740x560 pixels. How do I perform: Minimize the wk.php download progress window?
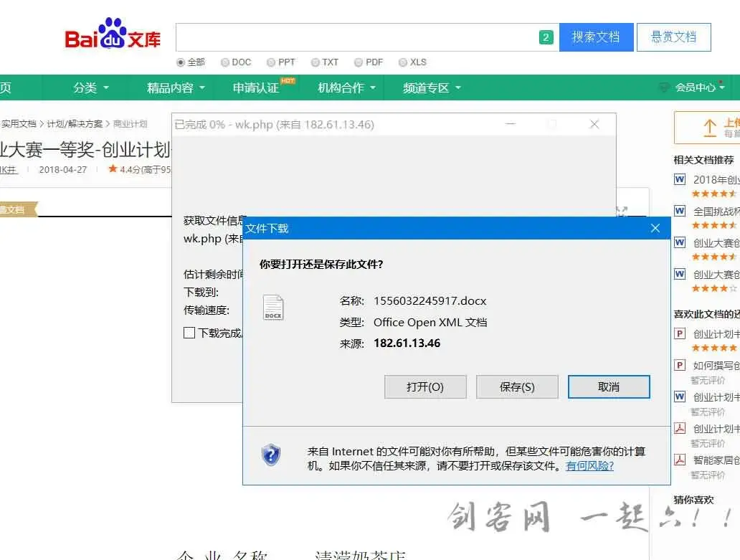(510, 124)
